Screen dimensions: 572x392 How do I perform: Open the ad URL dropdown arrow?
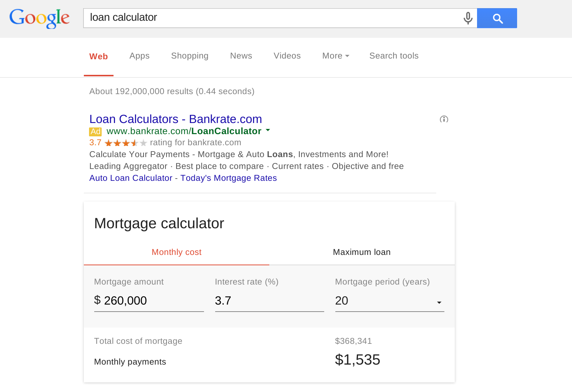coord(268,131)
